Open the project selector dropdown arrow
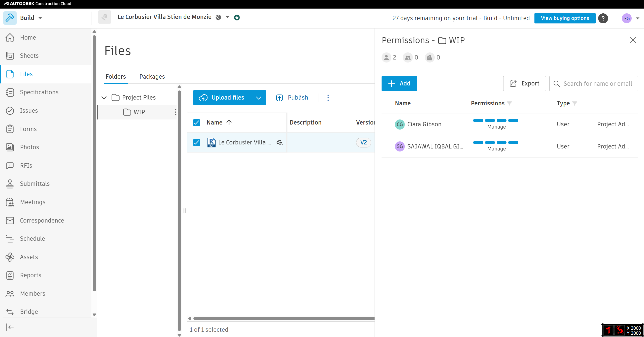Image resolution: width=644 pixels, height=337 pixels. (x=227, y=17)
